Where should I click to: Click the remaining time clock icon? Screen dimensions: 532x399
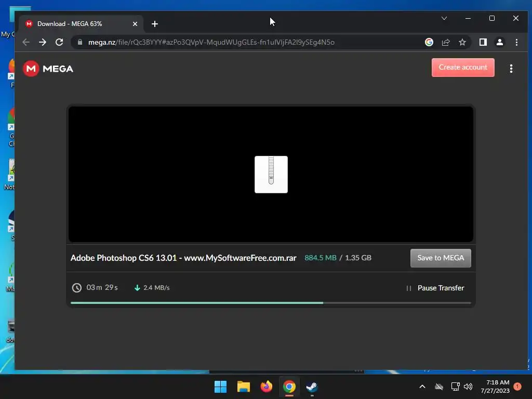[77, 288]
